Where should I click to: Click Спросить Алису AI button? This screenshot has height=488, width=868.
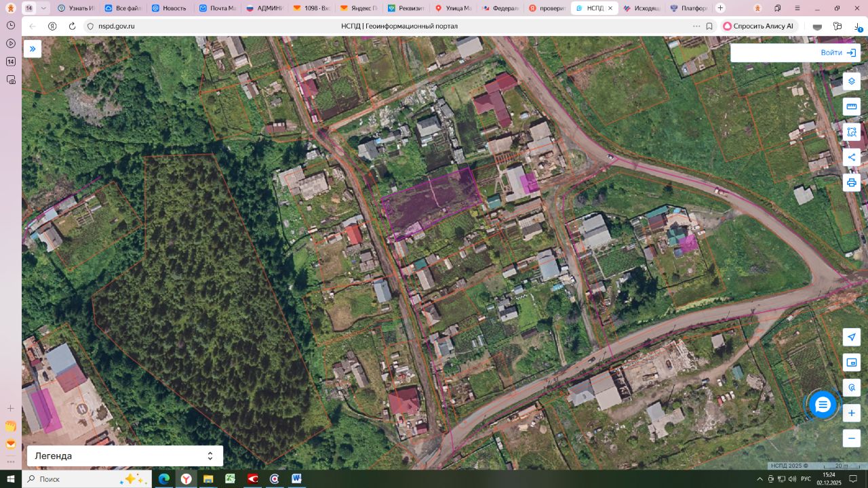[758, 26]
